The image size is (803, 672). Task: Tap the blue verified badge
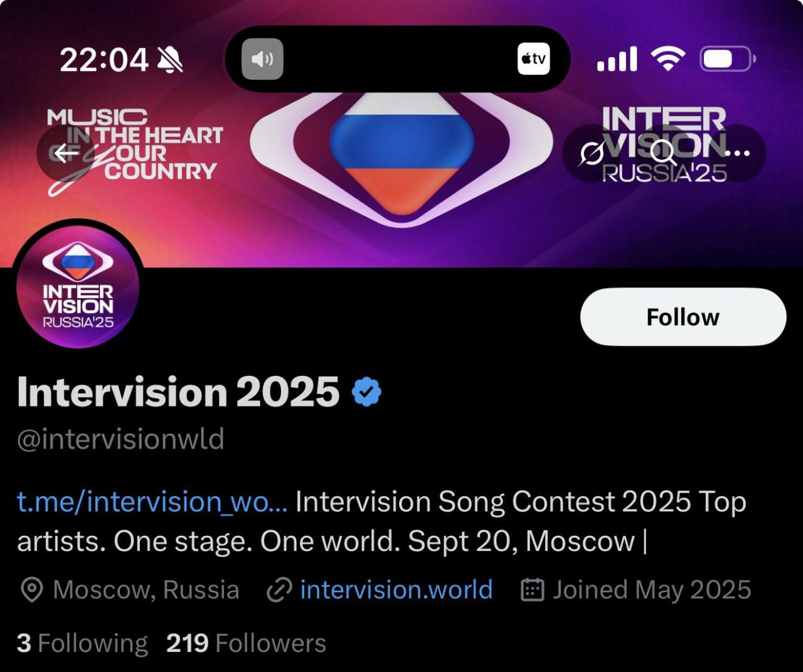tap(366, 392)
